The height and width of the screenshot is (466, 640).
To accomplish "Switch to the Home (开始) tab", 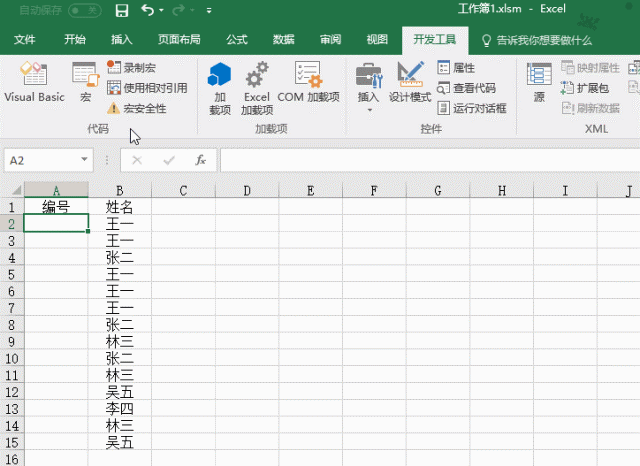I will [75, 40].
